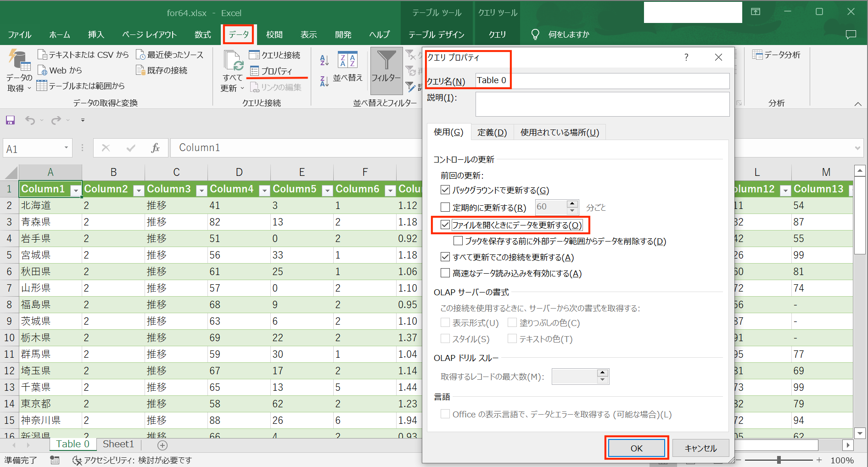Screen dimensions: 868x467
Task: Open Column12 filter dropdown
Action: tap(785, 191)
